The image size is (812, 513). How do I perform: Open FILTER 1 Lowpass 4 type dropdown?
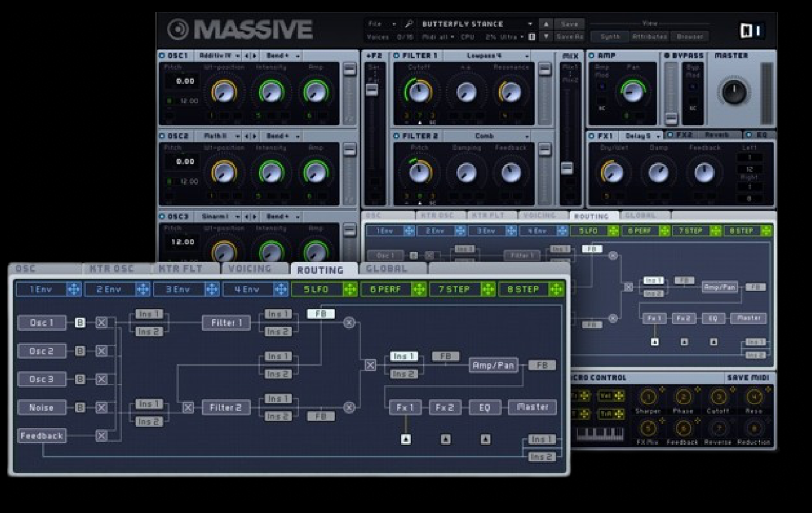(487, 56)
